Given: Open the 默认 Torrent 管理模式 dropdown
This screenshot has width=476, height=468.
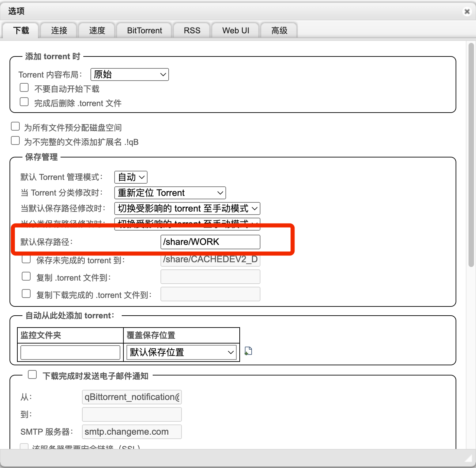Looking at the screenshot, I should (x=131, y=177).
